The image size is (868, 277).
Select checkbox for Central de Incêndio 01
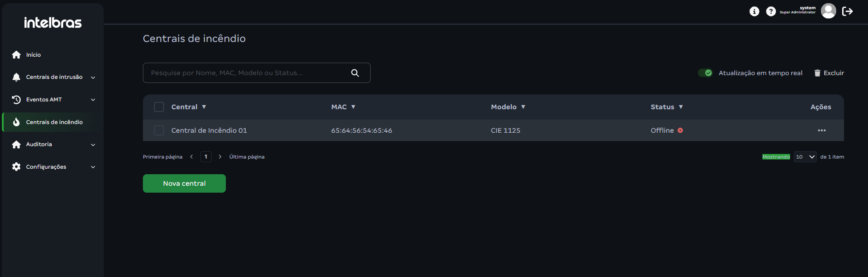[x=159, y=130]
